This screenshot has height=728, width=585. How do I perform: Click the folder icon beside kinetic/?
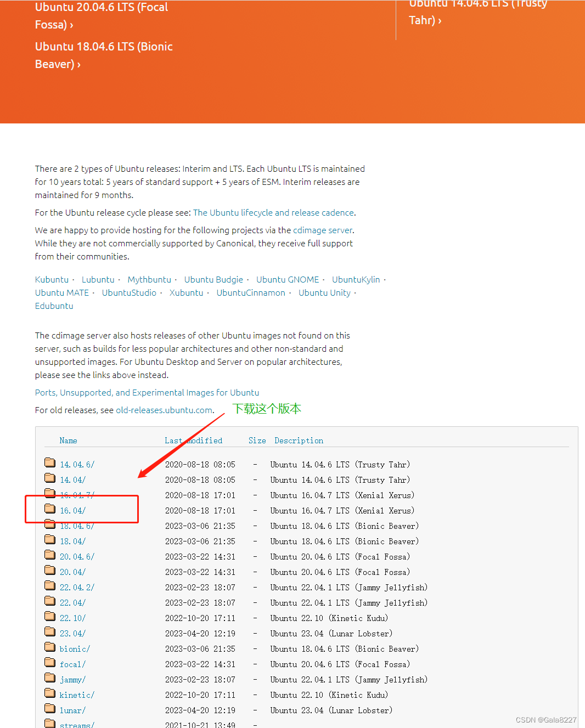[x=50, y=692]
